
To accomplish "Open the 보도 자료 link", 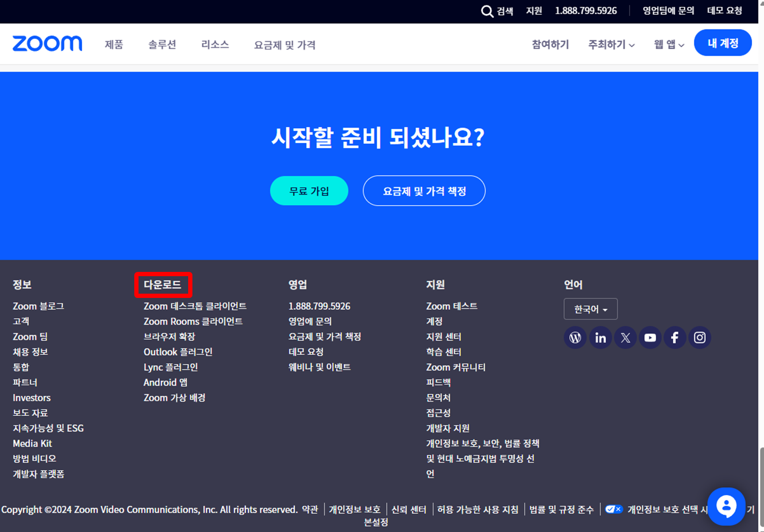I will [x=30, y=413].
